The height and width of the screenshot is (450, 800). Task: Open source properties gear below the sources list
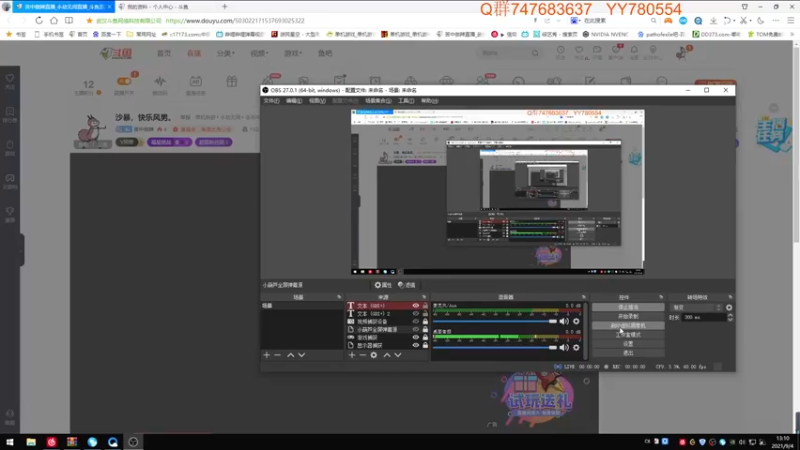pyautogui.click(x=374, y=355)
